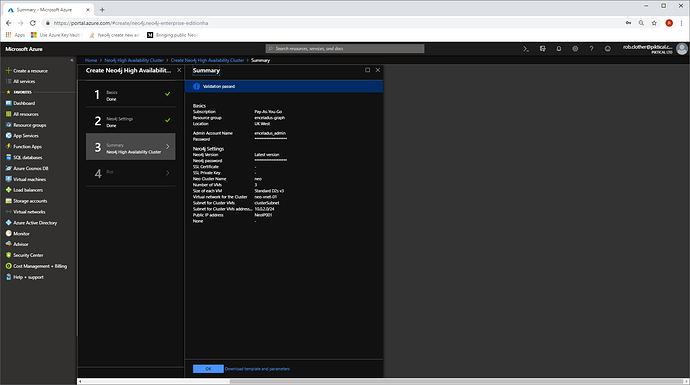The height and width of the screenshot is (385, 690).
Task: Click the Virtual machines icon
Action: click(x=8, y=179)
